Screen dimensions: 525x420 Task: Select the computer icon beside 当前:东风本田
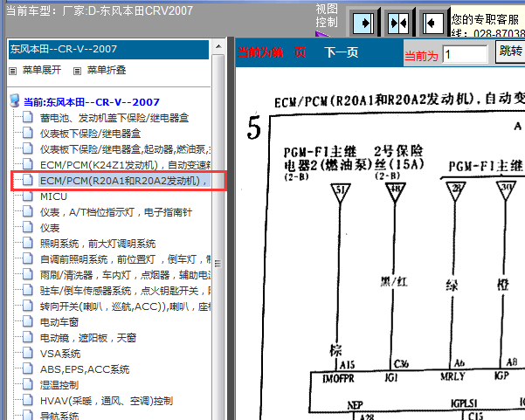tap(15, 100)
